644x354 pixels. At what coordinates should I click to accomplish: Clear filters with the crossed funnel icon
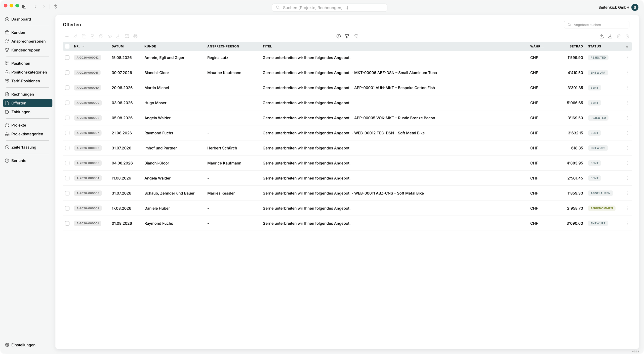356,36
